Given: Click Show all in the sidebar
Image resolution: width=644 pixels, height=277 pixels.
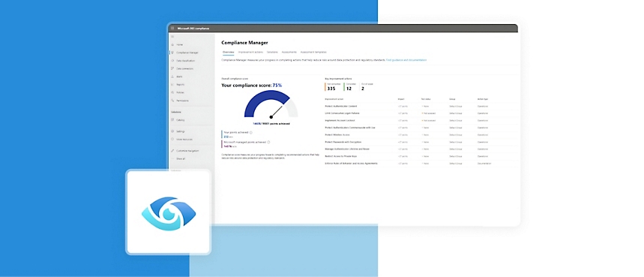Looking at the screenshot, I should (x=181, y=158).
